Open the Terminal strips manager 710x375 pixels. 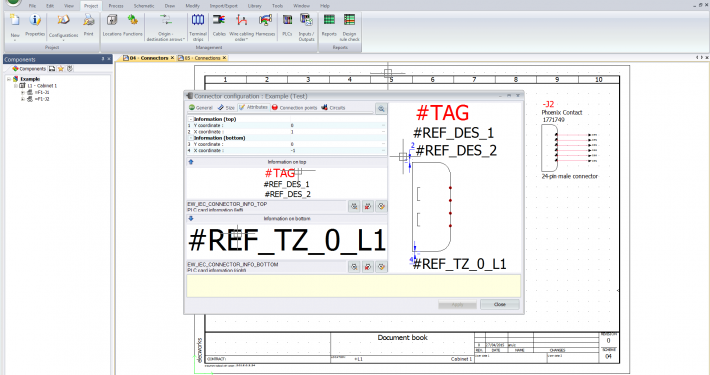(198, 27)
